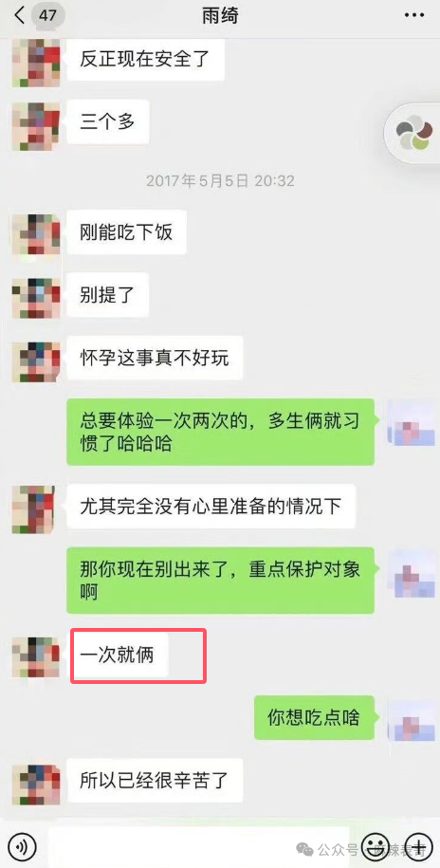Open the emoji sticker picker
The height and width of the screenshot is (868, 440).
[x=376, y=846]
